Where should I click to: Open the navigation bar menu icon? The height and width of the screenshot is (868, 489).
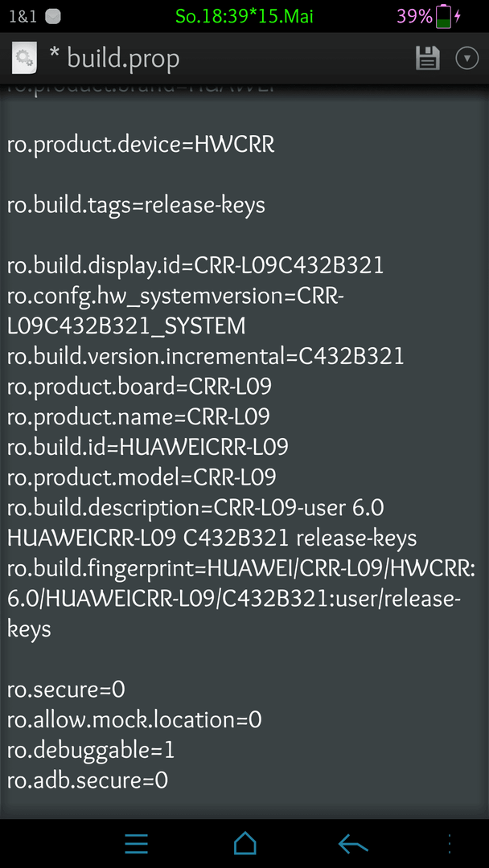[x=136, y=844]
